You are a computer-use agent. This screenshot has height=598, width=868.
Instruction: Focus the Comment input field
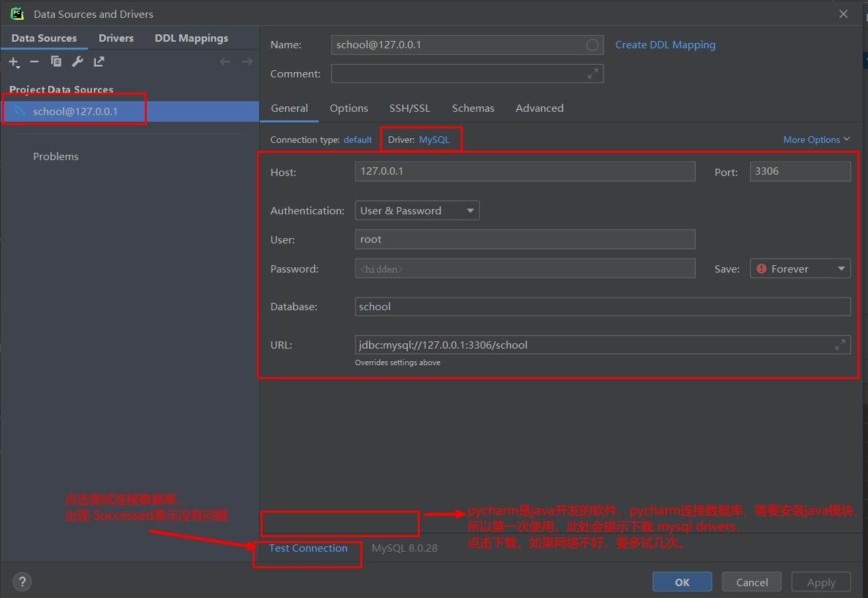(x=467, y=74)
